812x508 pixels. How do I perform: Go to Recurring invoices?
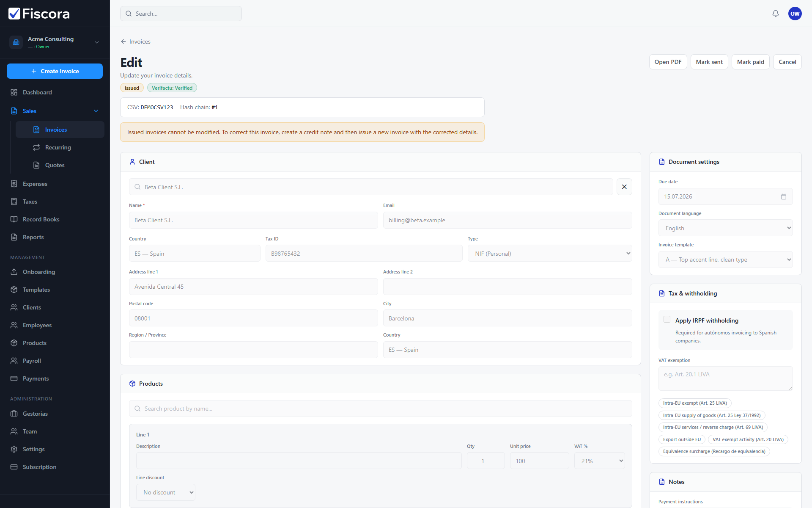[x=60, y=147]
